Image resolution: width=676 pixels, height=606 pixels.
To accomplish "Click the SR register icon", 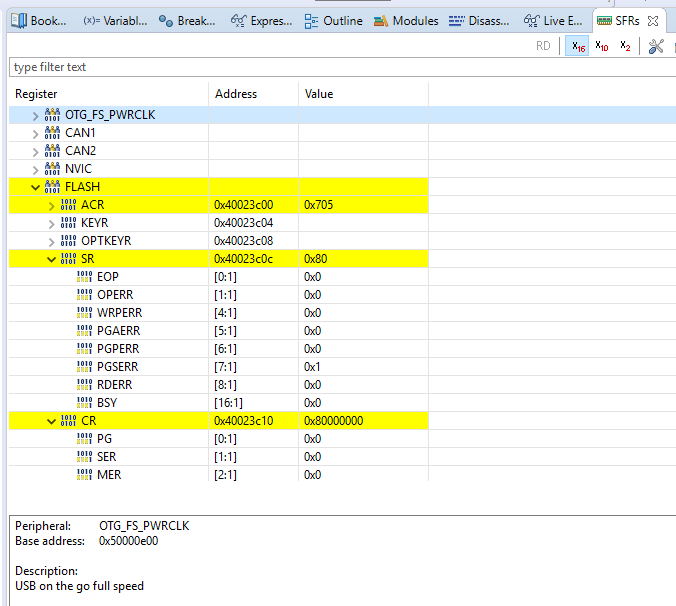I will tap(69, 259).
